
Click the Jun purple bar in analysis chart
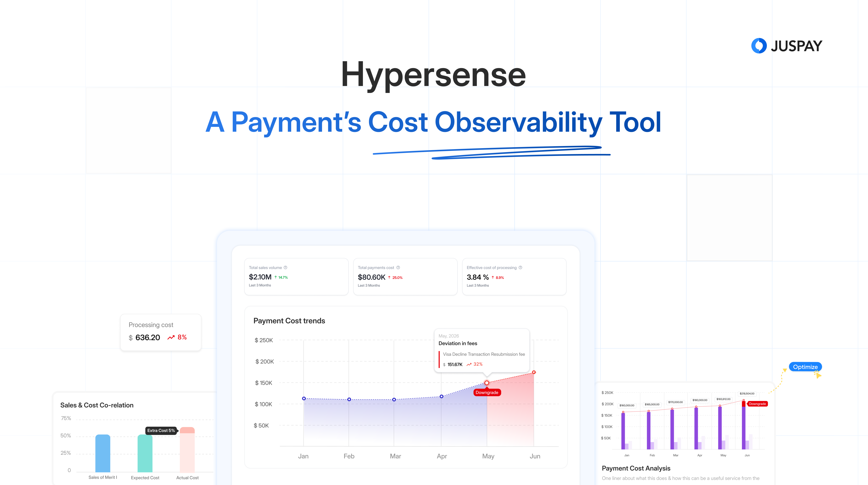pos(744,425)
